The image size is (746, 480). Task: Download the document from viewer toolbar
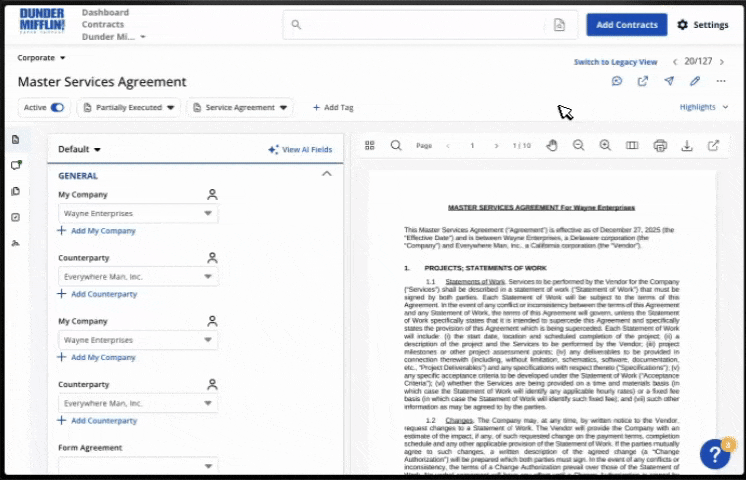tap(687, 146)
